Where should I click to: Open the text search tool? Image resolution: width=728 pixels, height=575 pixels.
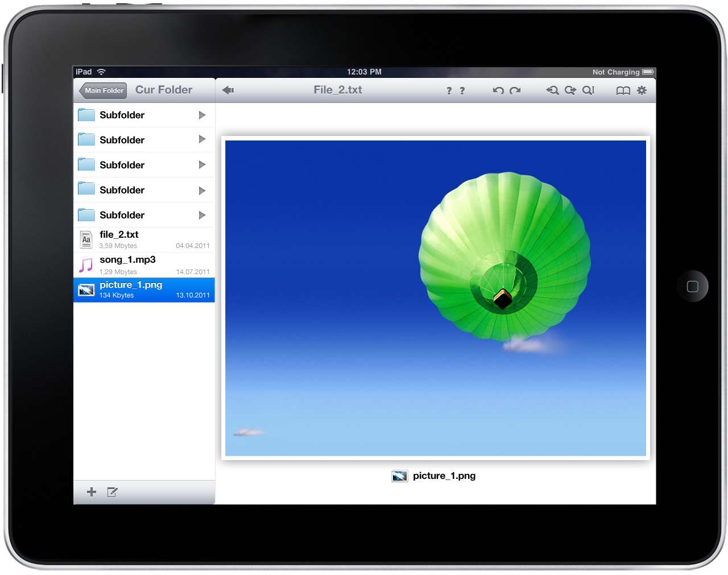click(x=588, y=90)
